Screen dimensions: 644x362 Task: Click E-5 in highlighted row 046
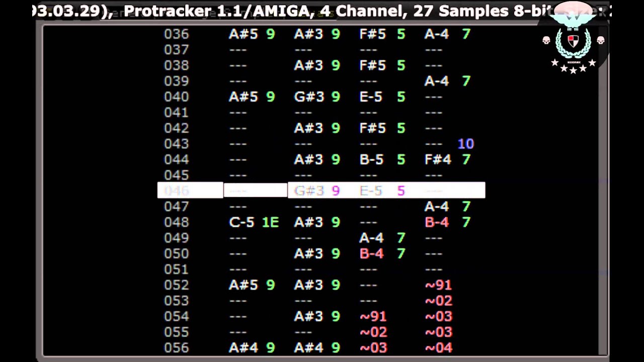pos(371,191)
